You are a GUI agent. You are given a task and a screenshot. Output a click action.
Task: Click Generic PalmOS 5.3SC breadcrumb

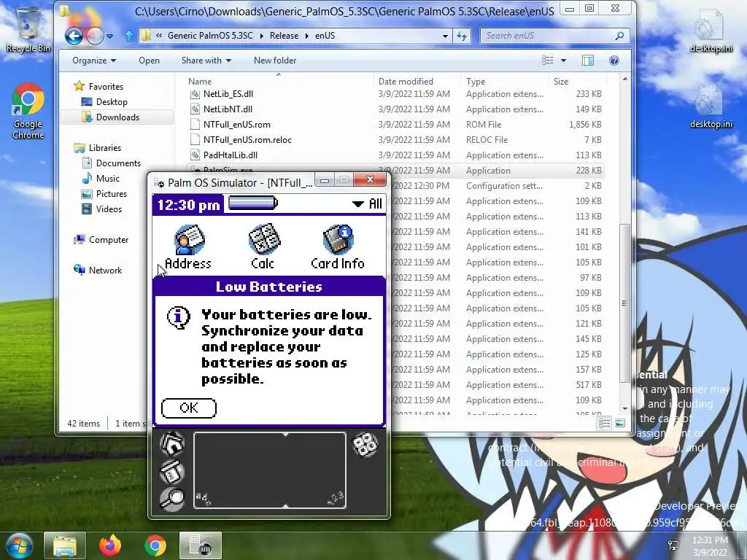pos(210,36)
